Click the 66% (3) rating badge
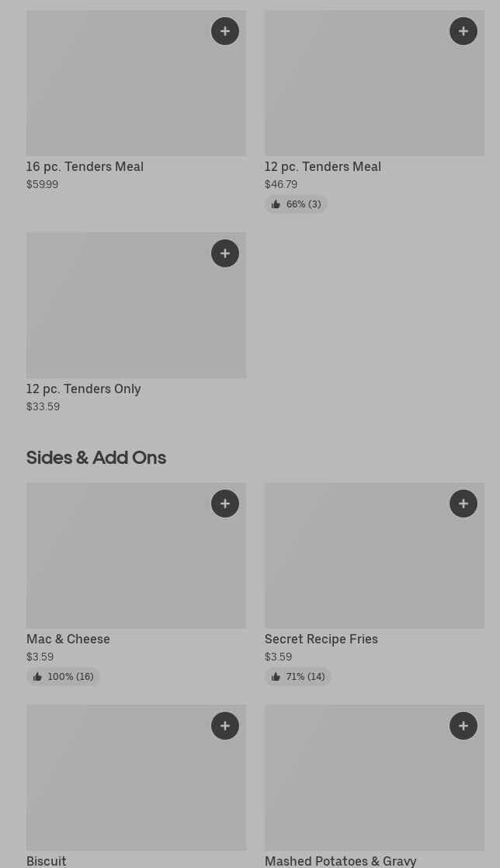 pyautogui.click(x=296, y=204)
